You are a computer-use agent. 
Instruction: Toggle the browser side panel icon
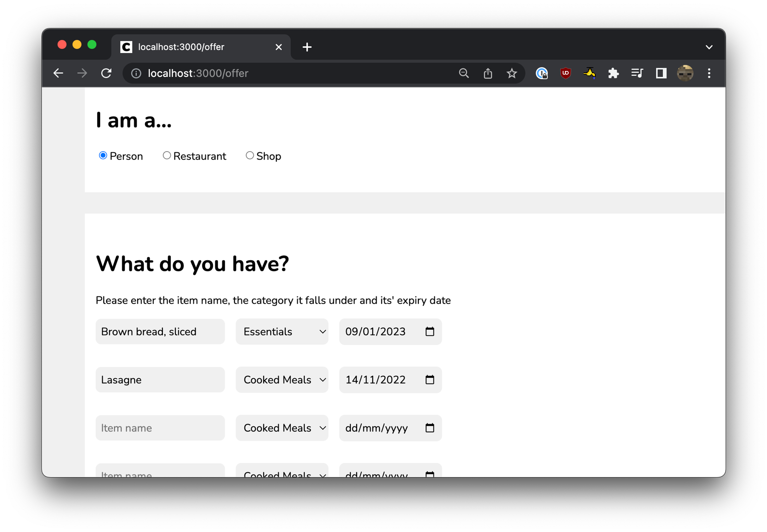click(x=661, y=73)
